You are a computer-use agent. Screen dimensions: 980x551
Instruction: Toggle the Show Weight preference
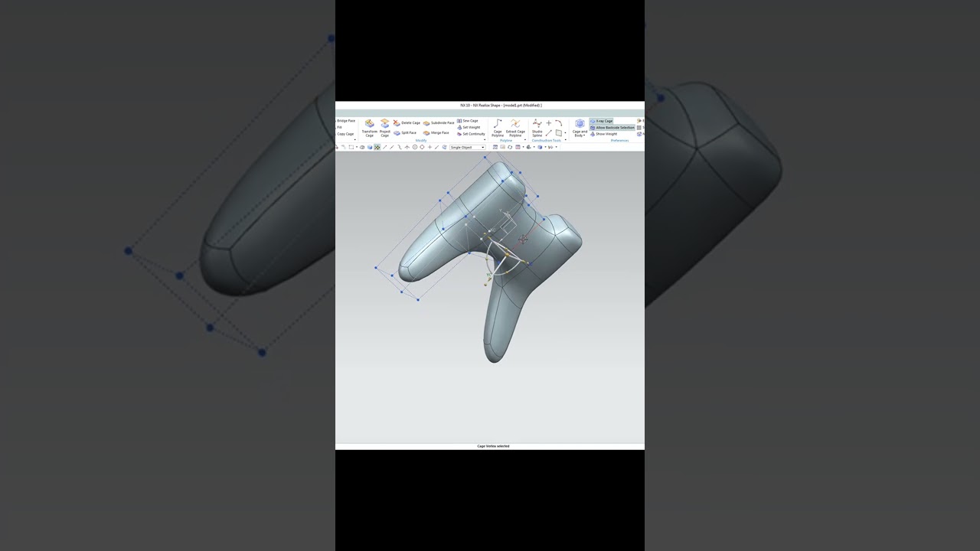(x=603, y=134)
